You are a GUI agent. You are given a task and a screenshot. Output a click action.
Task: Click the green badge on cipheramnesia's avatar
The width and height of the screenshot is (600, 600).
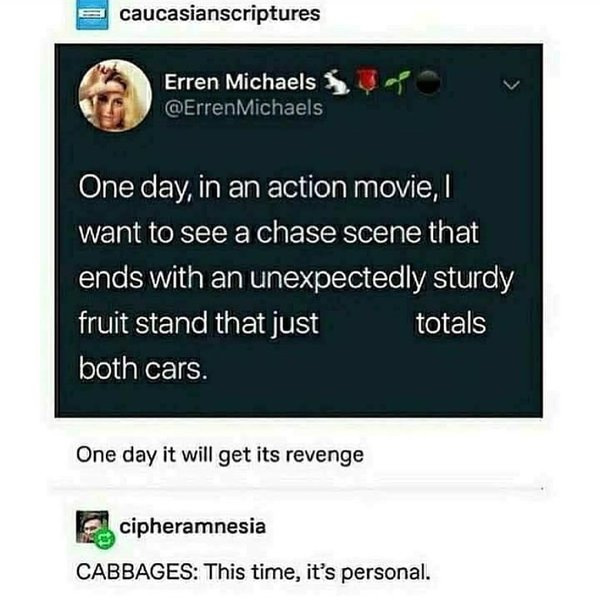pyautogui.click(x=105, y=540)
